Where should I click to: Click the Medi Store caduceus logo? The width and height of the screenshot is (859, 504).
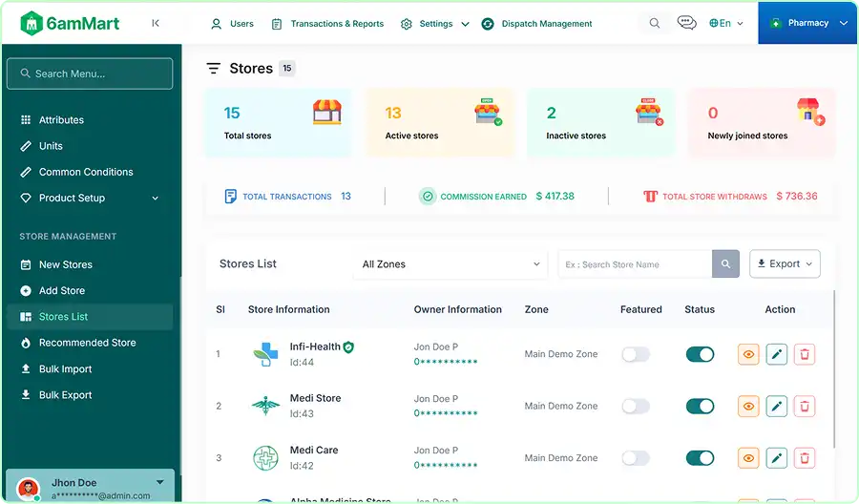(265, 406)
